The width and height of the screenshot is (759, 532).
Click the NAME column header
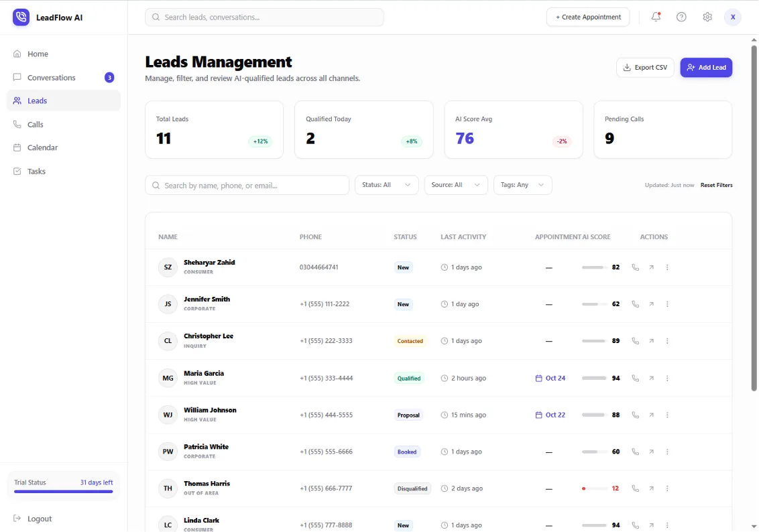click(168, 237)
